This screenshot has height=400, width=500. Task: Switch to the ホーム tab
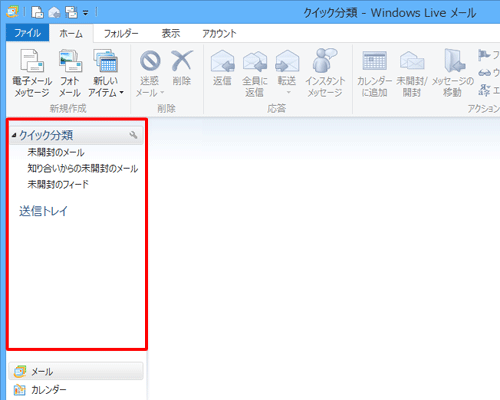point(71,33)
